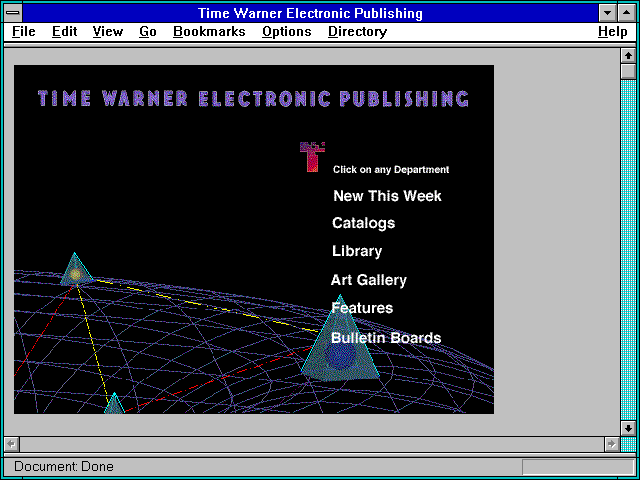Image resolution: width=640 pixels, height=480 pixels.
Task: Open the Catalogs department
Action: [364, 223]
